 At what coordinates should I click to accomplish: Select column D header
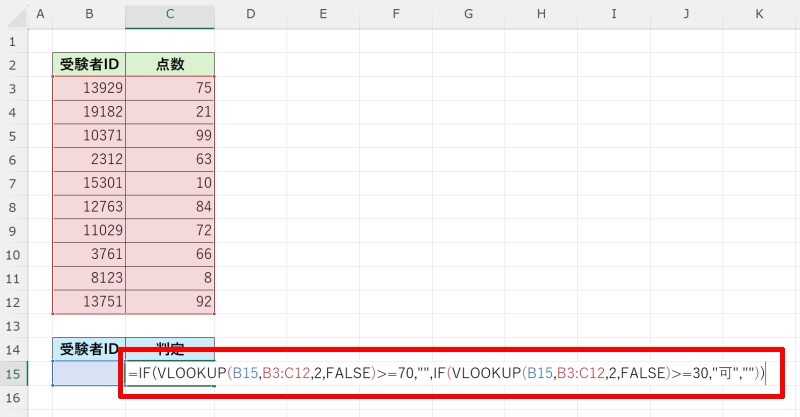[251, 14]
